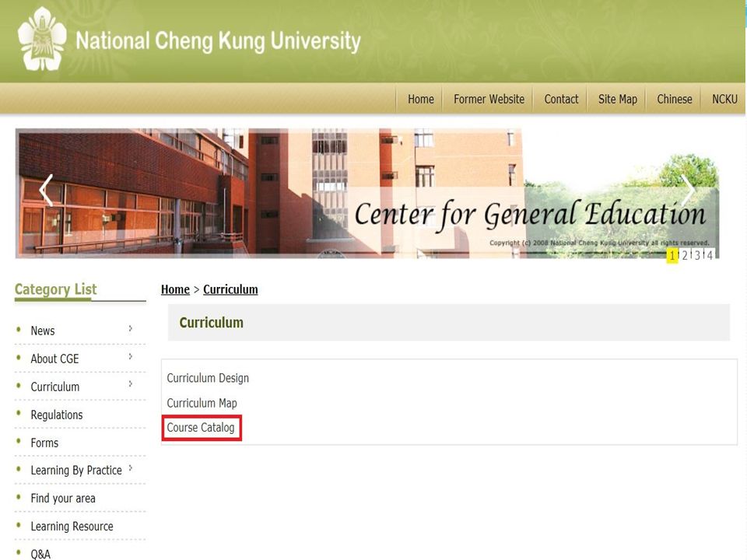This screenshot has width=747, height=560.
Task: Open Q&A in Category List
Action: pos(40,555)
